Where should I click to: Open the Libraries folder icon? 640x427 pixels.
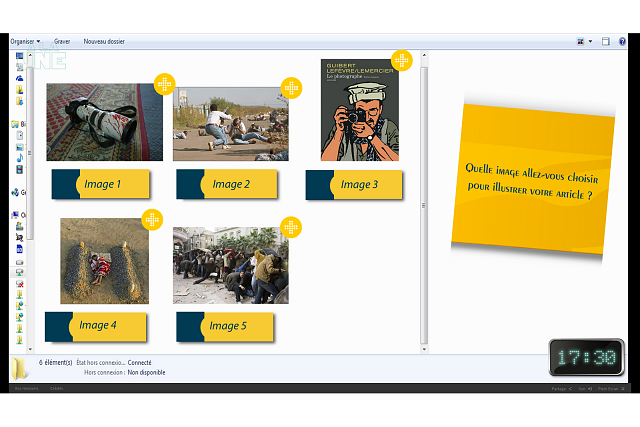pos(15,124)
